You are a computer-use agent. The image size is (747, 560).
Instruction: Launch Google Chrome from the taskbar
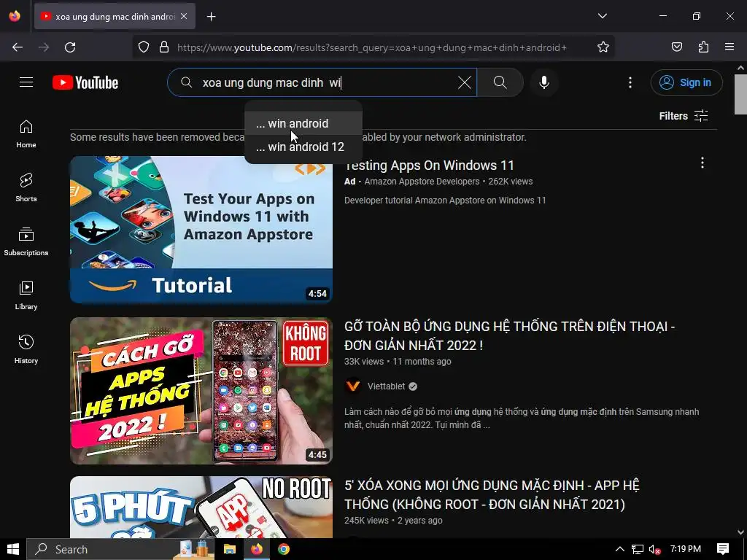coord(284,549)
